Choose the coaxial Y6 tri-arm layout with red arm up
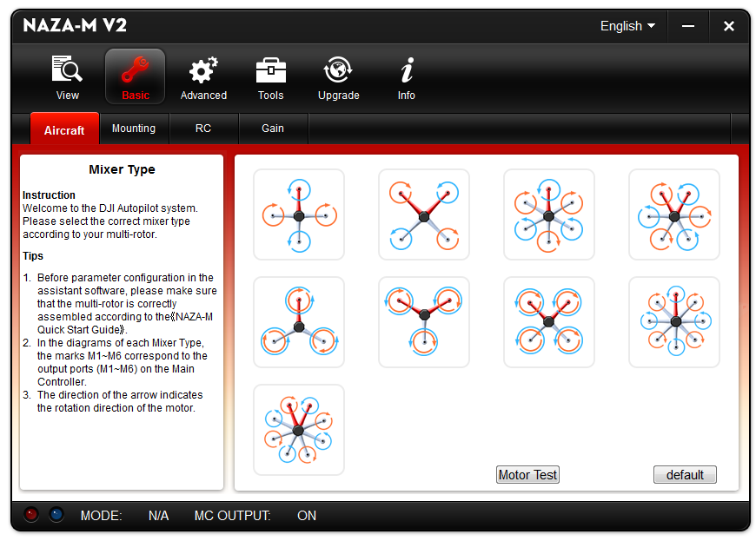 coord(299,322)
